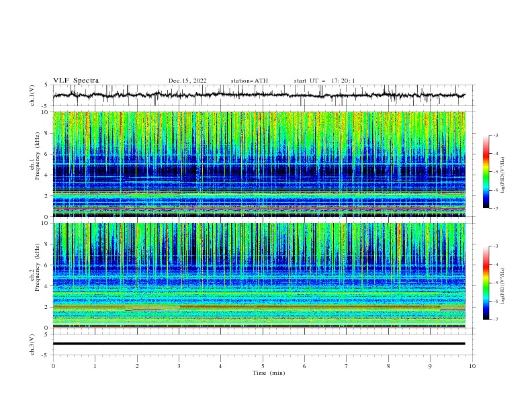This screenshot has width=532, height=411.
Task: Click the ch.3(V) flat black trace
Action: 259,344
